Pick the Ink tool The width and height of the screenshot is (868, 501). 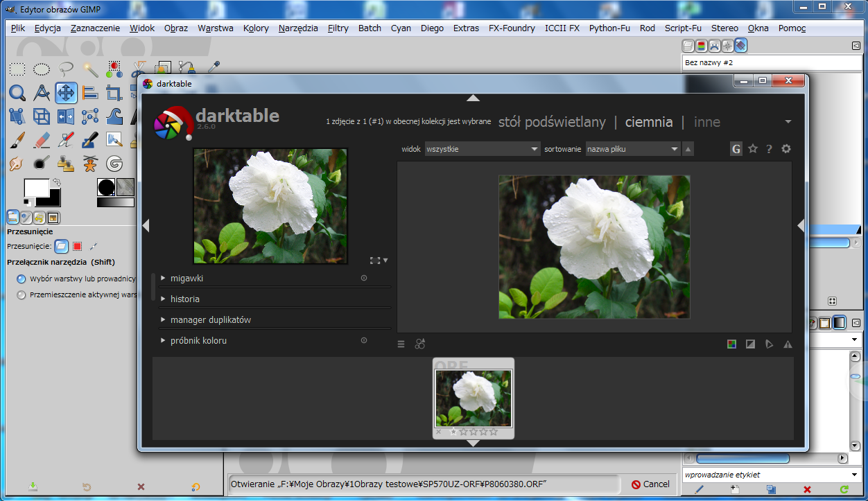point(90,140)
